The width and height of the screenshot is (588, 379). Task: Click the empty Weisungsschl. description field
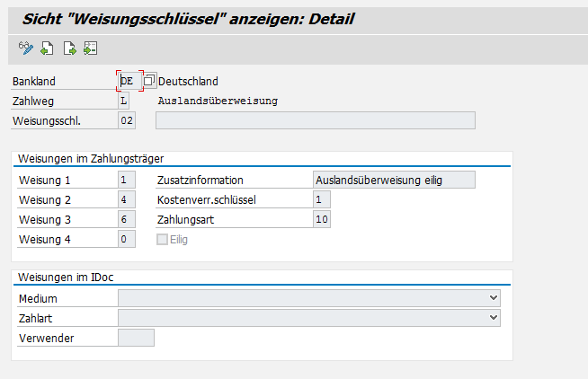315,120
